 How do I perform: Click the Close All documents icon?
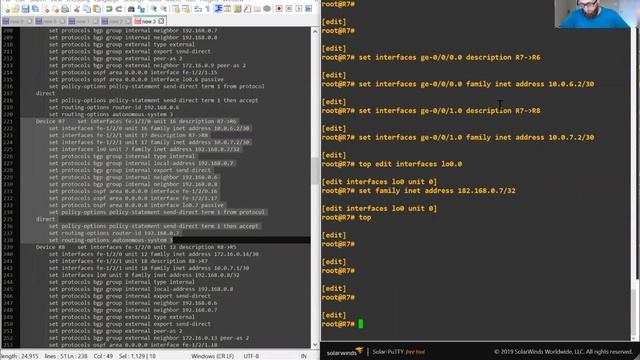pos(55,9)
